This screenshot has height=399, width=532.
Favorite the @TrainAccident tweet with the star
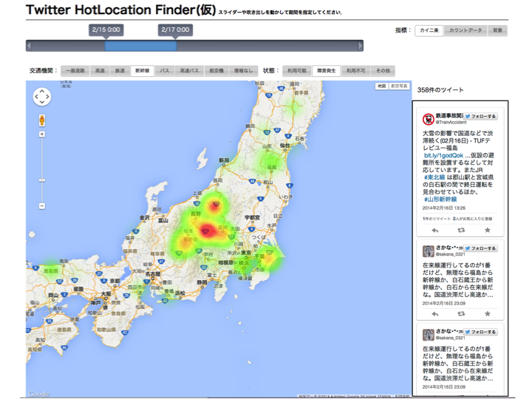(488, 231)
